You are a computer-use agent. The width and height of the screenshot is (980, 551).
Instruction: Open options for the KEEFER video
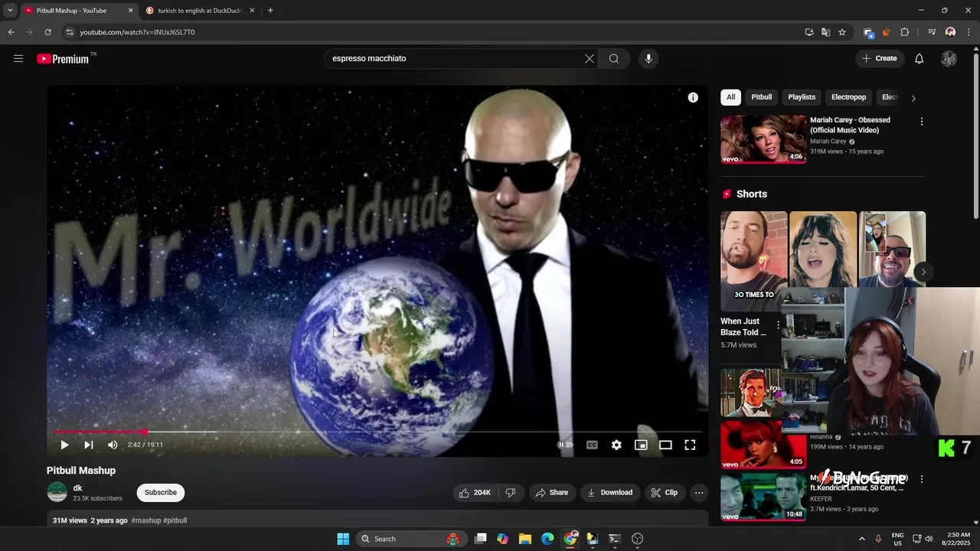click(921, 479)
